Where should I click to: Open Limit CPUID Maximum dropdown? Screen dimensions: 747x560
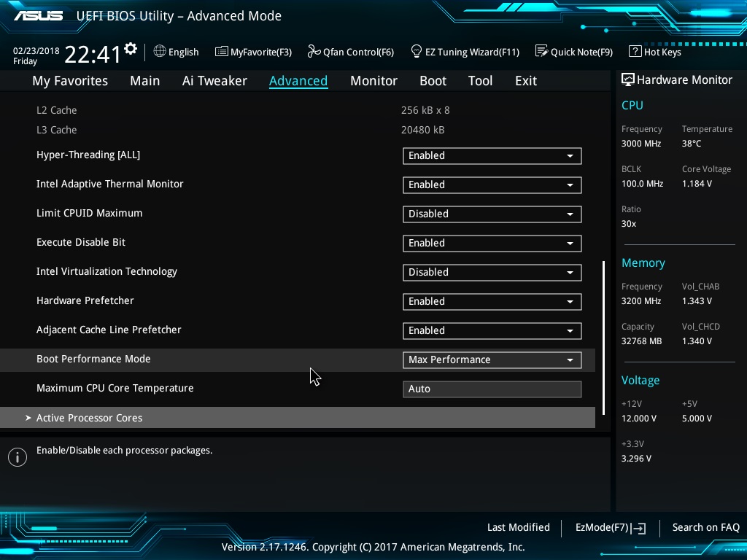(492, 214)
